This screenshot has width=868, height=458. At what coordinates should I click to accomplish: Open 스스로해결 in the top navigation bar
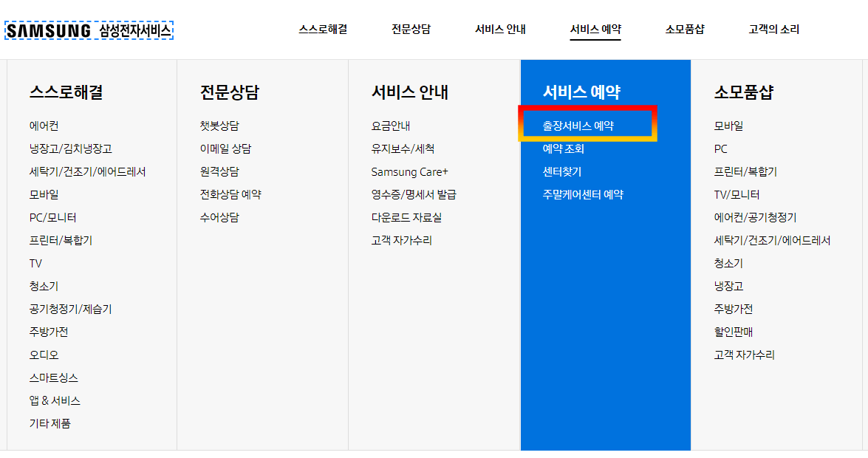click(x=323, y=30)
